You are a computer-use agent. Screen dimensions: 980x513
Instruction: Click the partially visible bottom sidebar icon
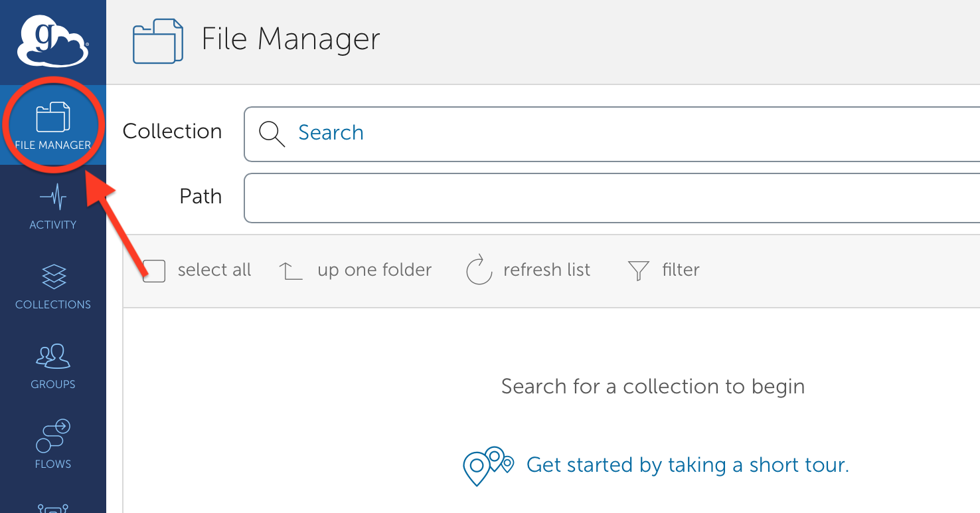52,508
